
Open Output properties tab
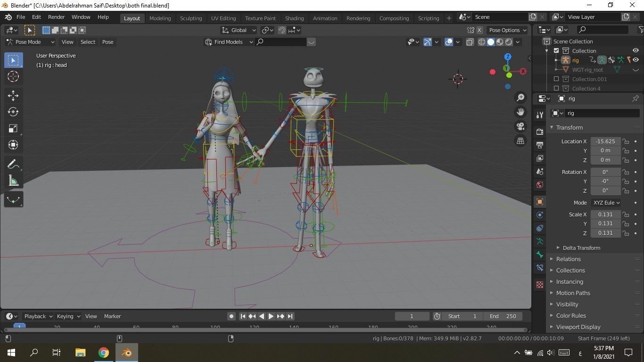[x=540, y=145]
